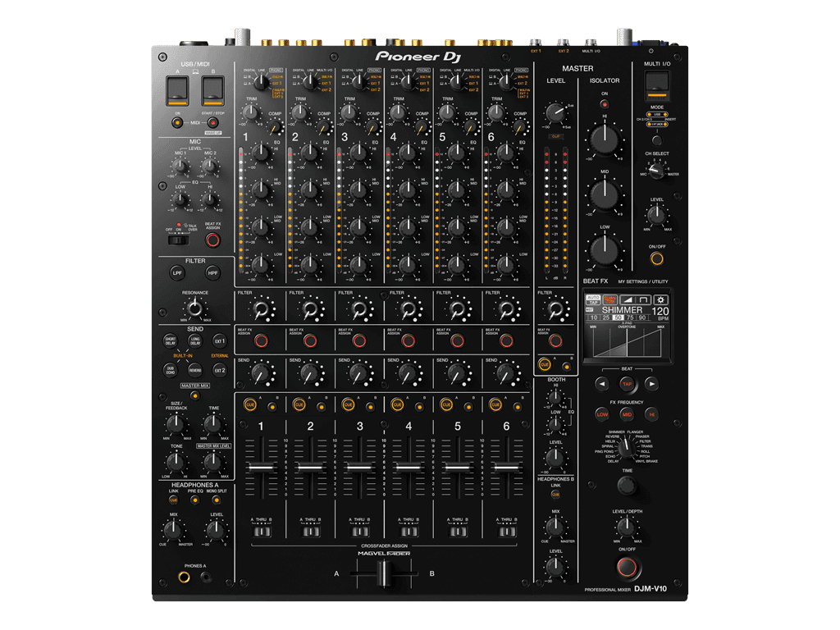The image size is (840, 630).
Task: Click the MAGVEL crossfader handle
Action: 382,575
